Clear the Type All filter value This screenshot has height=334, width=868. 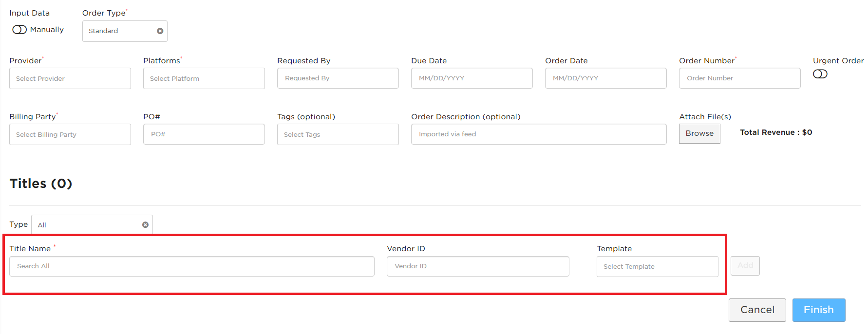tap(145, 225)
